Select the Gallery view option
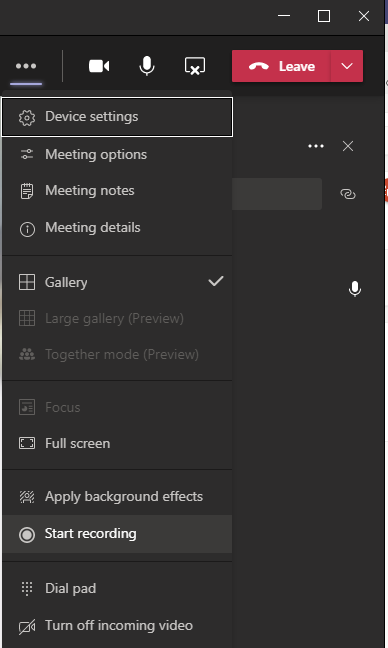This screenshot has height=648, width=388. tap(117, 283)
